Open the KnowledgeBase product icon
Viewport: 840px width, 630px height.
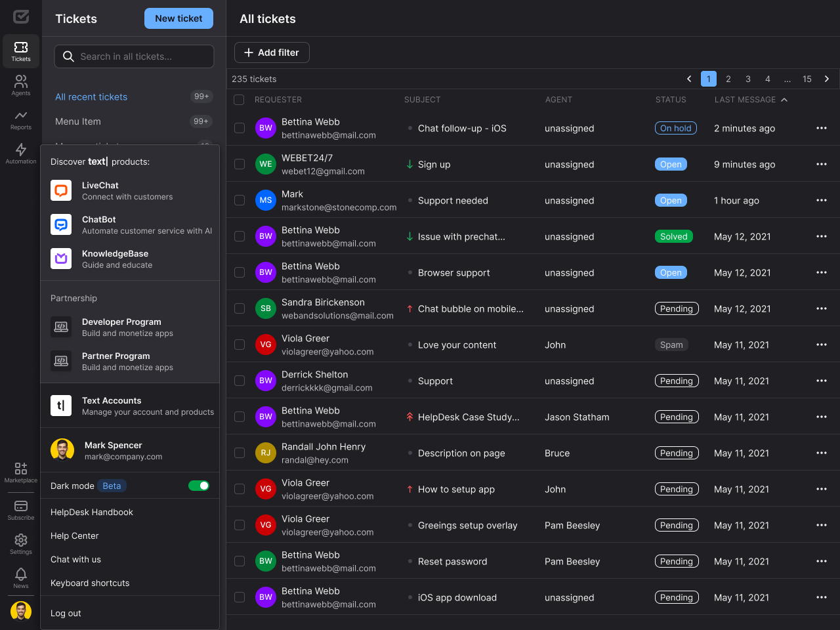click(61, 259)
